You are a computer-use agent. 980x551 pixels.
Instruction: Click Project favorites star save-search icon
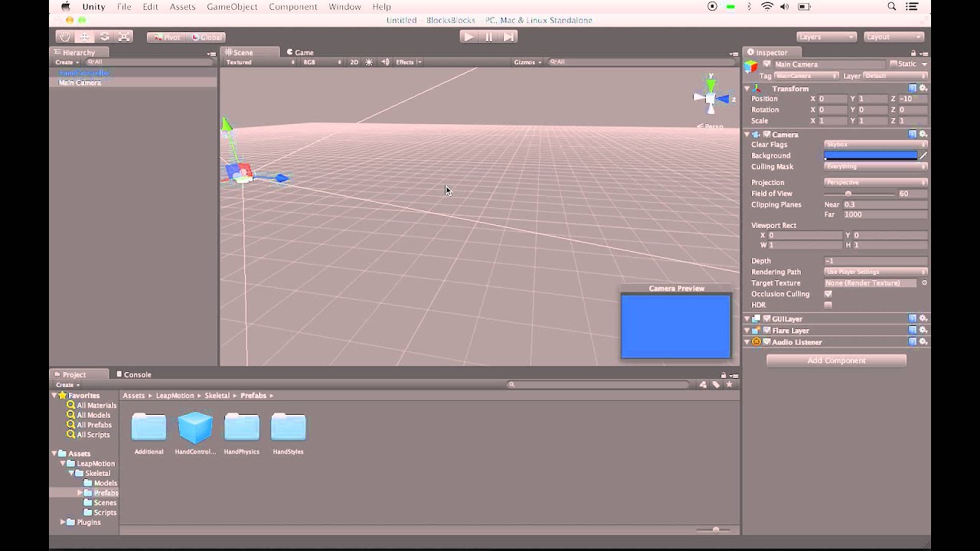pyautogui.click(x=729, y=385)
